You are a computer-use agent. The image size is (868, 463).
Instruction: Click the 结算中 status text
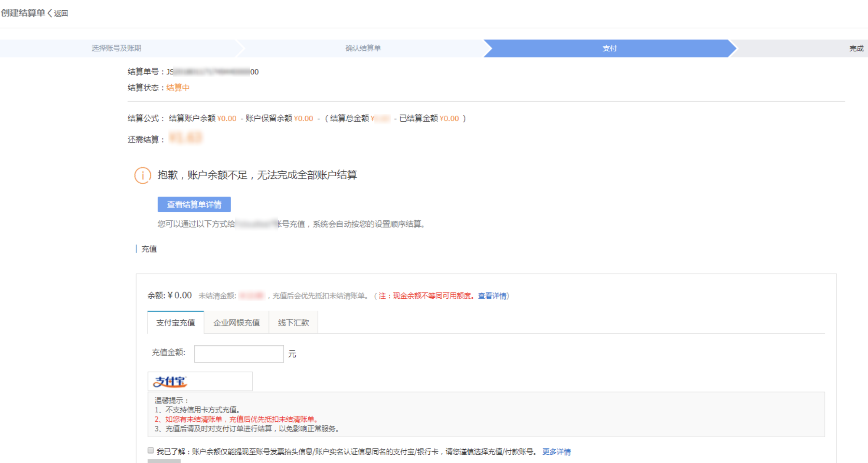tap(178, 88)
